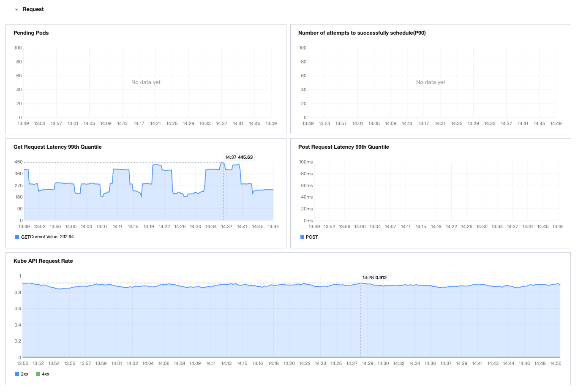The height and width of the screenshot is (392, 578).
Task: Click the 0.2 y-axis label in Kube API chart
Action: (x=18, y=341)
